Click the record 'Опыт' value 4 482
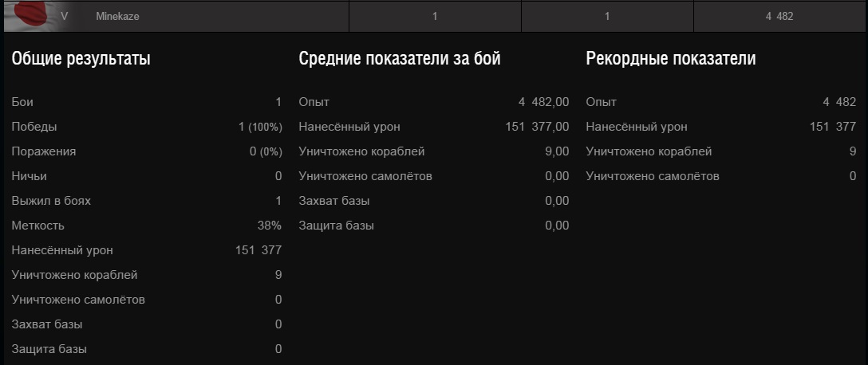The image size is (868, 365). click(x=839, y=102)
